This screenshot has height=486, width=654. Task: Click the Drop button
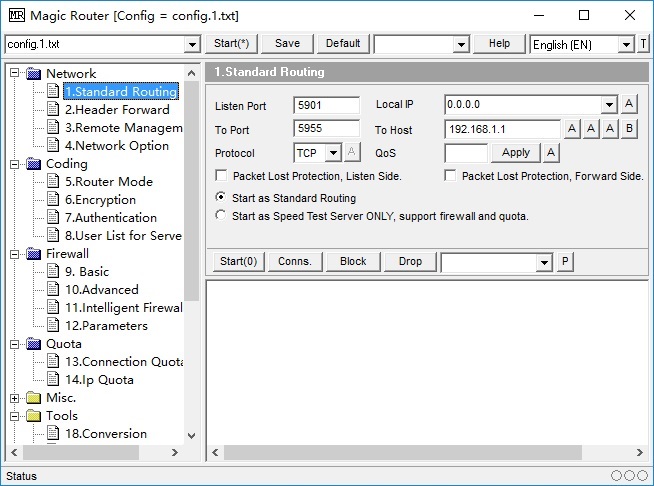[x=410, y=262]
